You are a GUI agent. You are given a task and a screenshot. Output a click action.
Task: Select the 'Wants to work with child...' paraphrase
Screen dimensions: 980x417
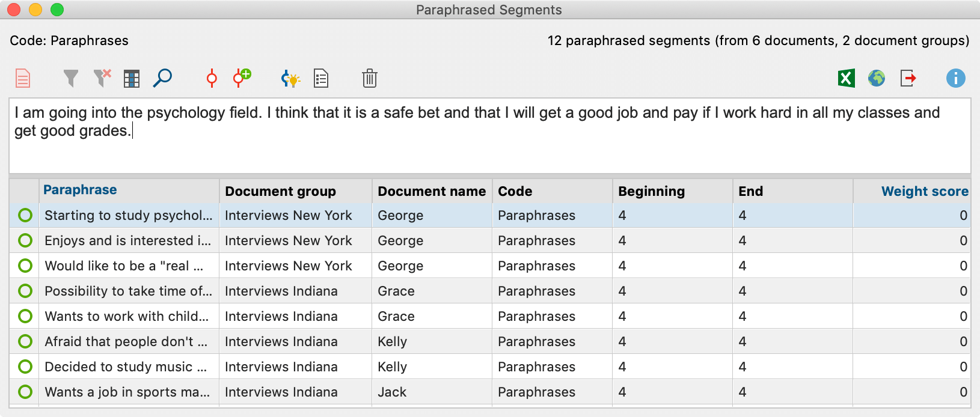[x=127, y=316]
